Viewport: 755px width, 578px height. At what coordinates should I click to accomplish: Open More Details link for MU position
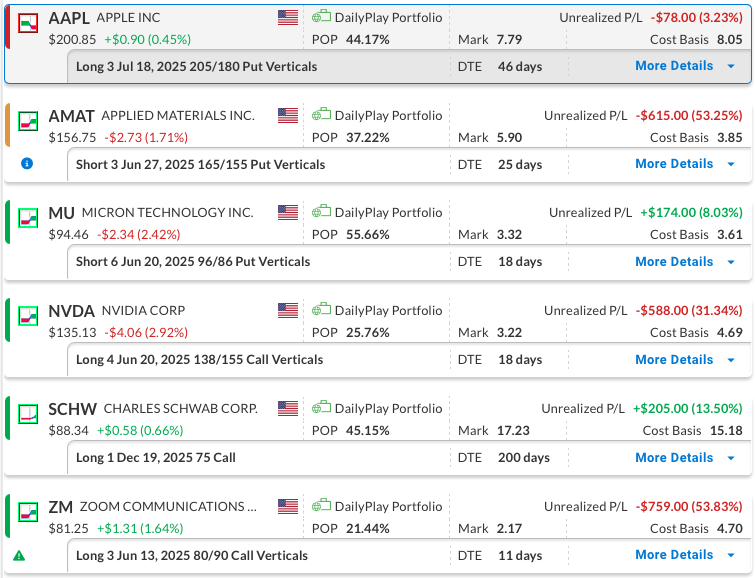674,262
